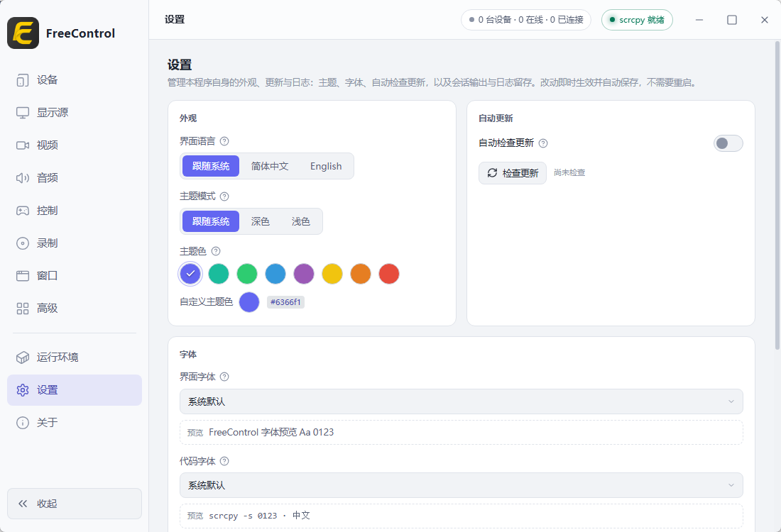This screenshot has width=781, height=532.
Task: Select 跟随系统 for theme mode
Action: (x=211, y=221)
